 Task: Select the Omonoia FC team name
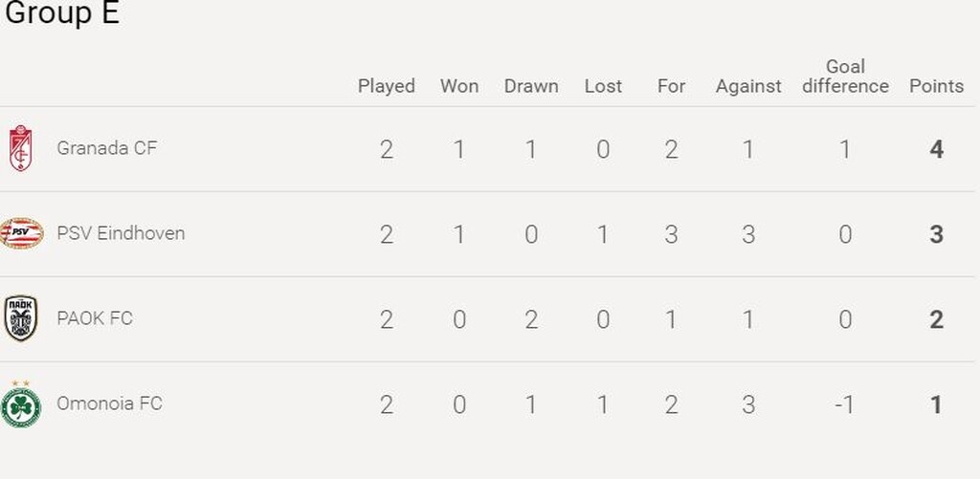point(109,403)
